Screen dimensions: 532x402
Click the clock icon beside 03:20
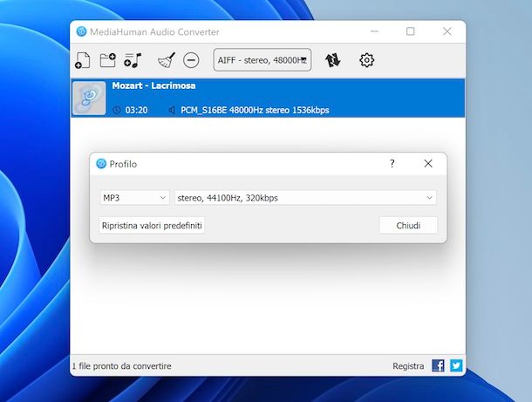tap(117, 110)
